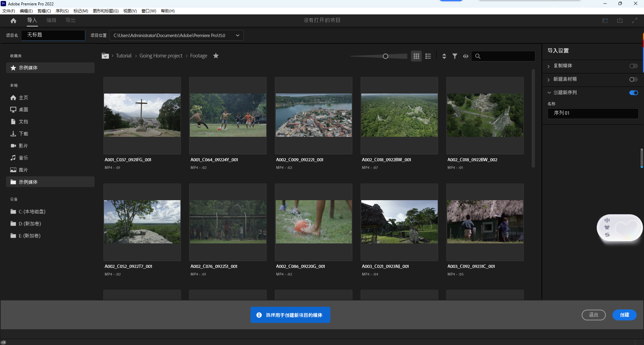This screenshot has width=644, height=345.
Task: Click the fullscreen expand icon at top right
Action: point(635,20)
